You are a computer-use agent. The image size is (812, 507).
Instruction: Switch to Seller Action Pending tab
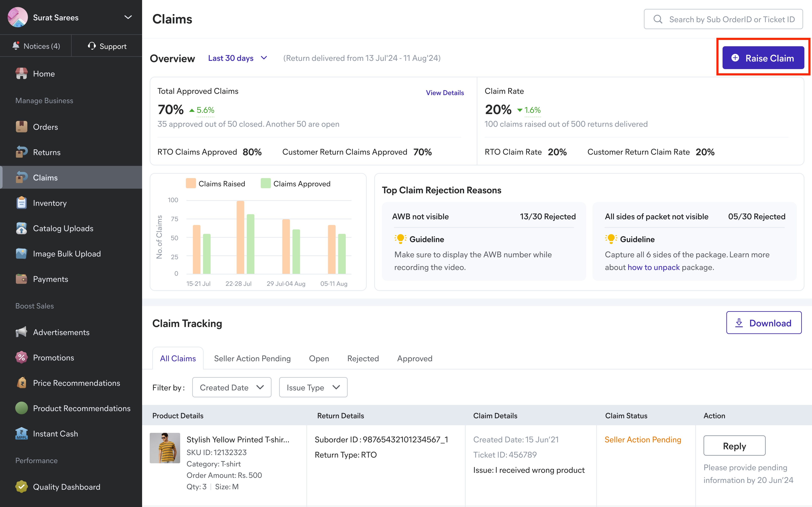pyautogui.click(x=252, y=358)
